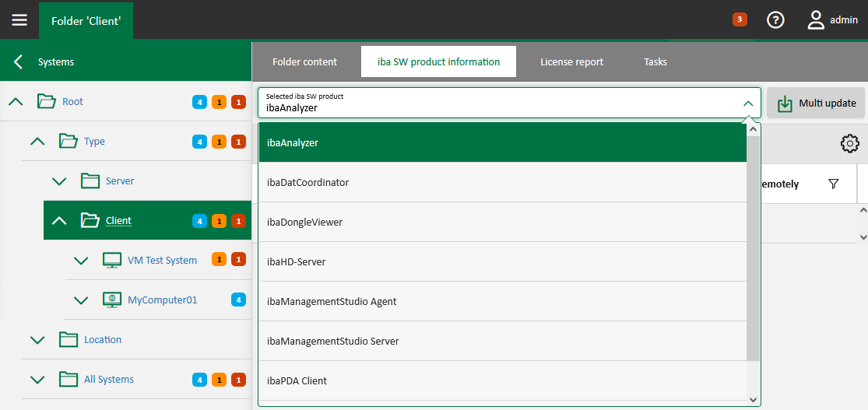
Task: Expand the Location tree node
Action: click(37, 339)
